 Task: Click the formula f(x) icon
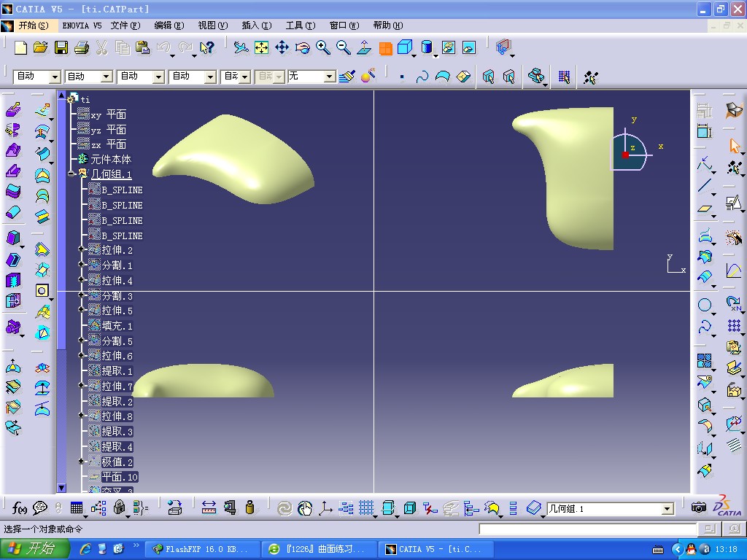pos(19,508)
